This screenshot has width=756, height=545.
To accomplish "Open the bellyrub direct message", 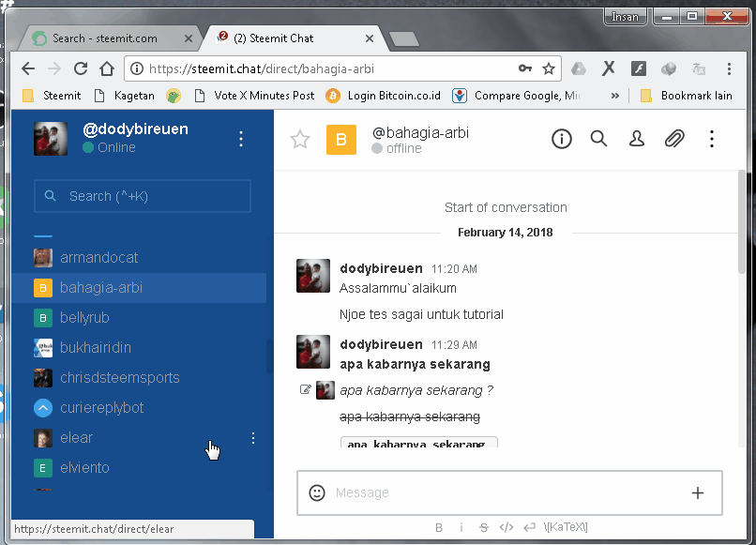I will click(139, 318).
